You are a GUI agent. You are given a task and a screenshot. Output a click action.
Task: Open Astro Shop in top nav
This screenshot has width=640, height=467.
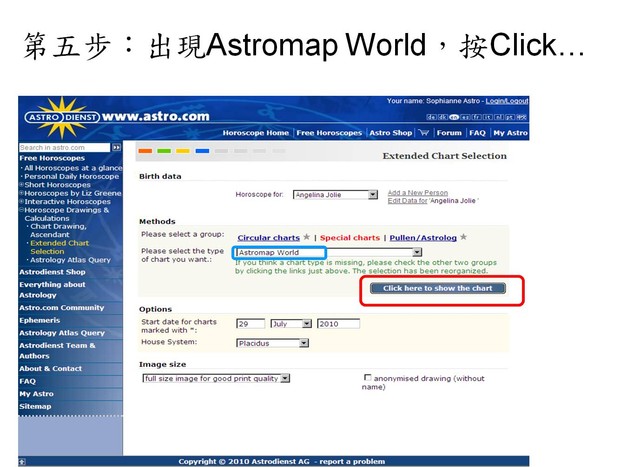(x=391, y=133)
